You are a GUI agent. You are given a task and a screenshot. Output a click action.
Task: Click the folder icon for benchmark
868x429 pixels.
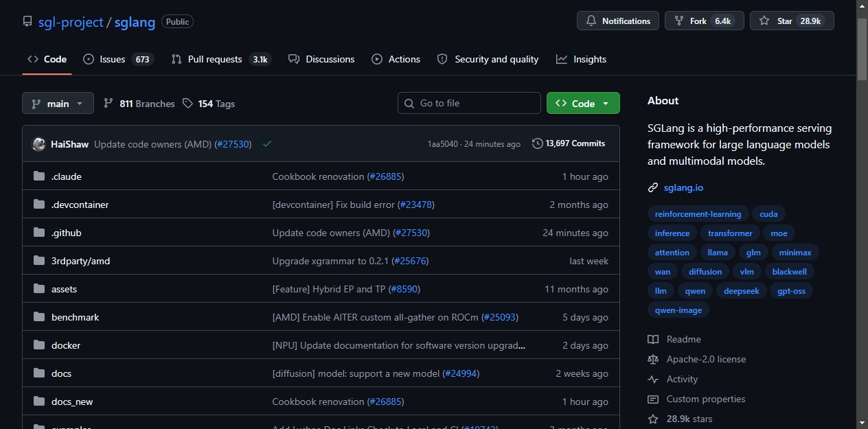point(39,317)
